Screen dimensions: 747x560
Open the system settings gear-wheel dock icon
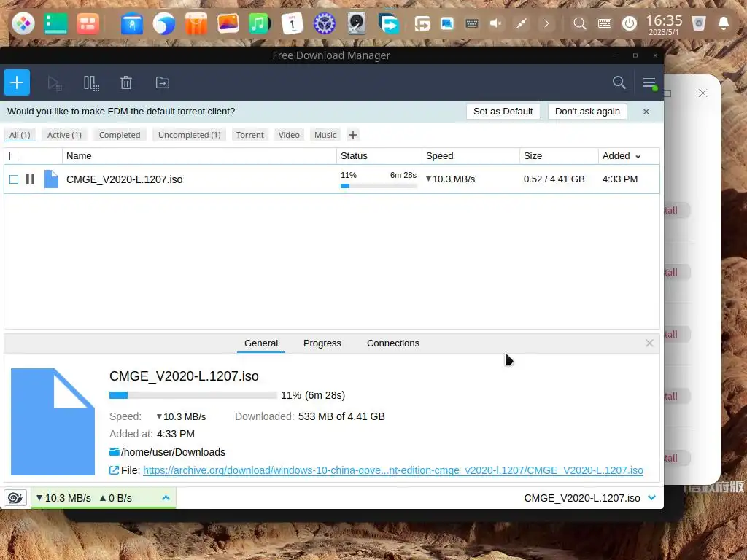[325, 23]
